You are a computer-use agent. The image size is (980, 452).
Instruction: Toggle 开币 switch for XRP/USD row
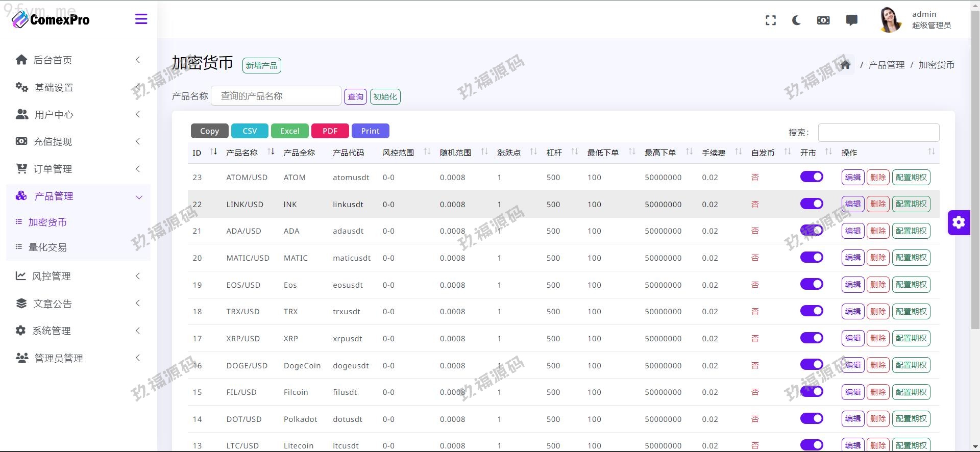811,338
